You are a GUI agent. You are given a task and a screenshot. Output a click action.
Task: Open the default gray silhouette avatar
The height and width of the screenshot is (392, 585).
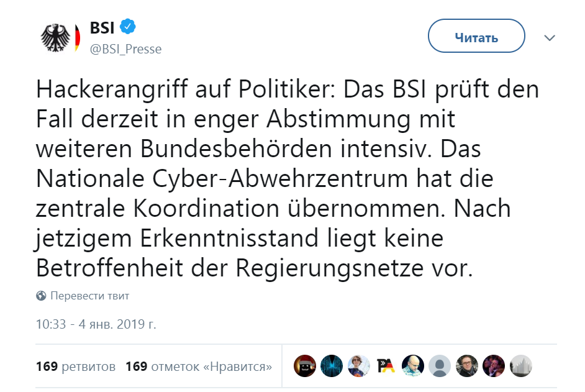[x=440, y=366]
